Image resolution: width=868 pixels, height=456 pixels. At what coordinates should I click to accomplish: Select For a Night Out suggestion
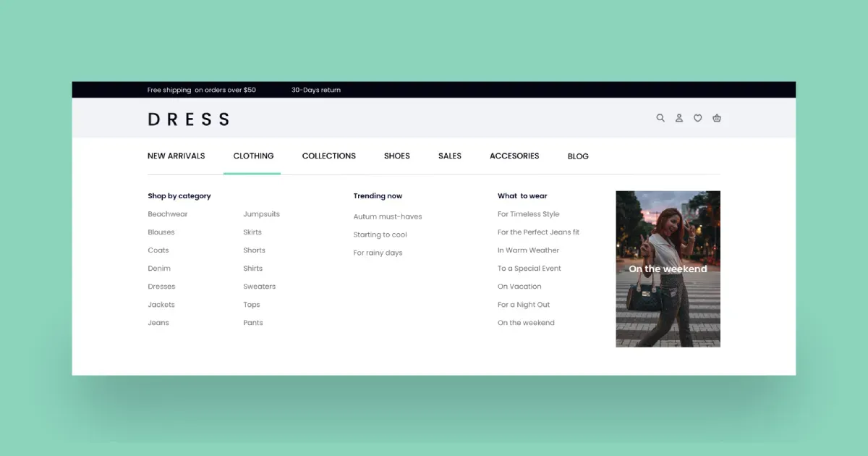pos(523,304)
